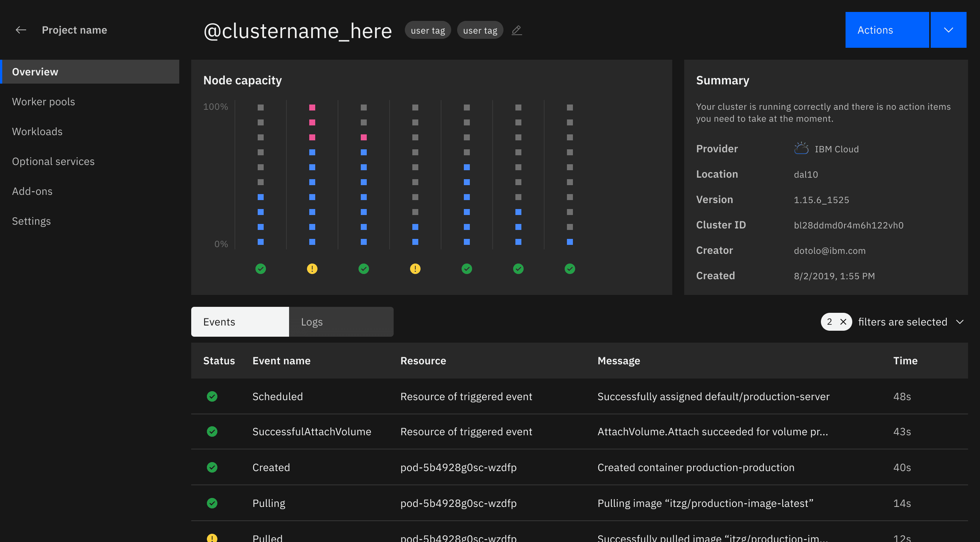Click first node's green status check icon
The width and height of the screenshot is (980, 542).
point(261,269)
